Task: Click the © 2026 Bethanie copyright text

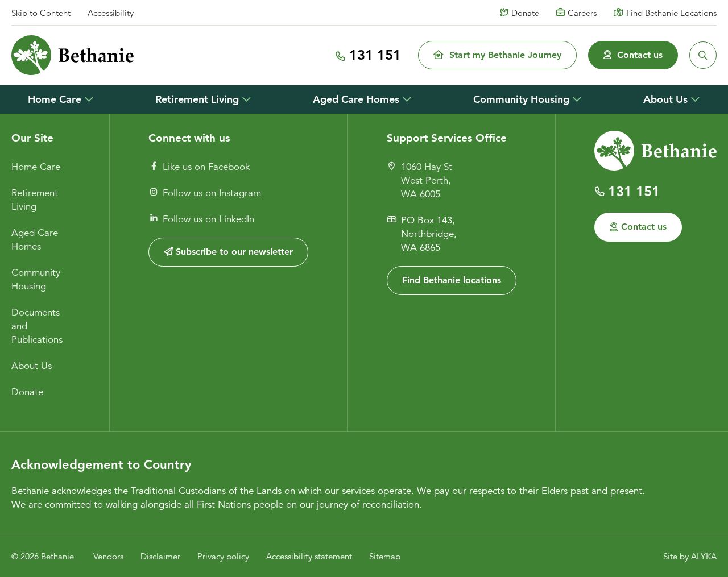Action: 43,557
